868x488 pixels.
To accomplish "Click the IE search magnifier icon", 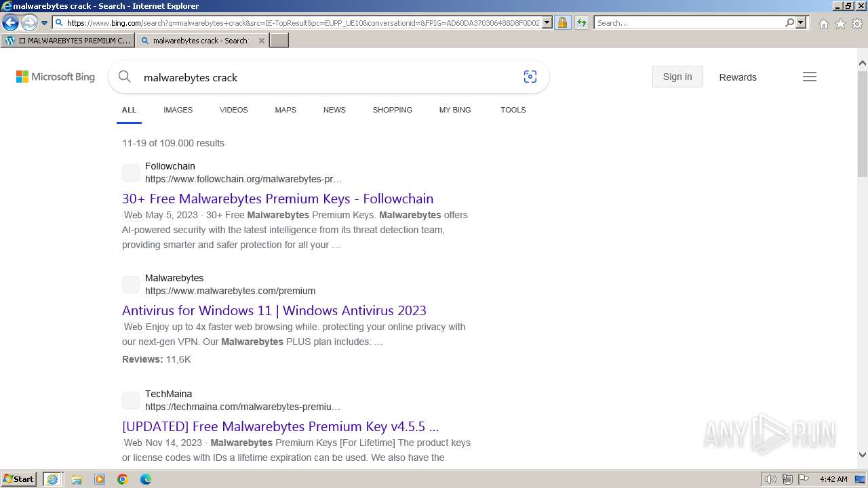I will (789, 23).
